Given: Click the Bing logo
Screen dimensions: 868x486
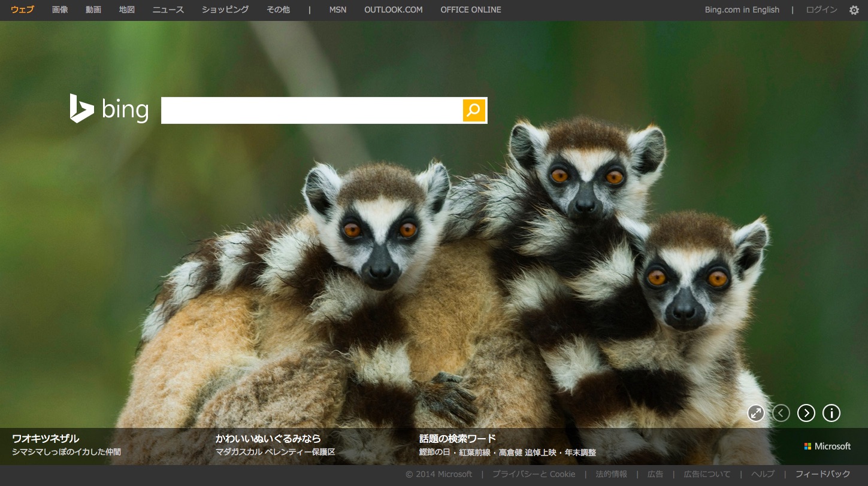Looking at the screenshot, I should tap(109, 110).
